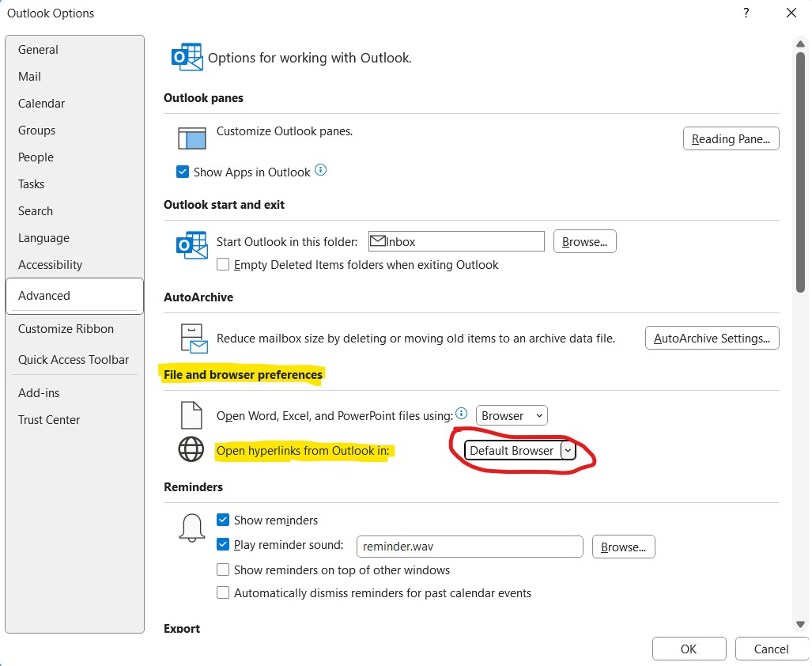Check Show reminders on top of other windows

coord(223,570)
